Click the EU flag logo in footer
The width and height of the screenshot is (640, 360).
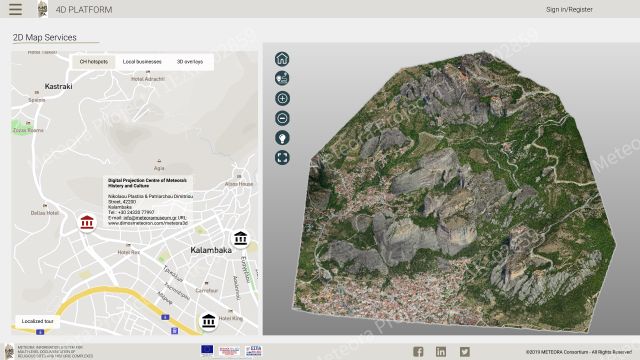207,350
